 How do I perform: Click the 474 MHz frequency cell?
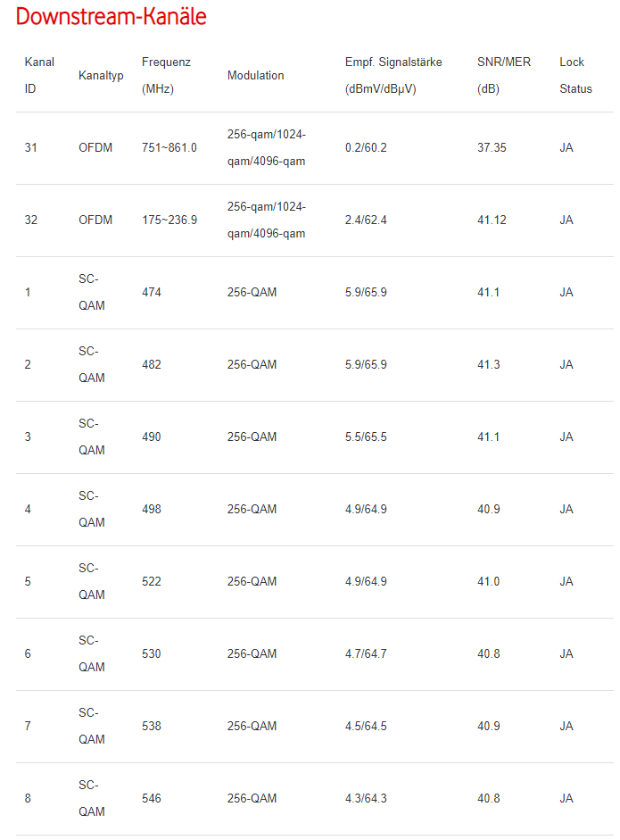pos(152,293)
